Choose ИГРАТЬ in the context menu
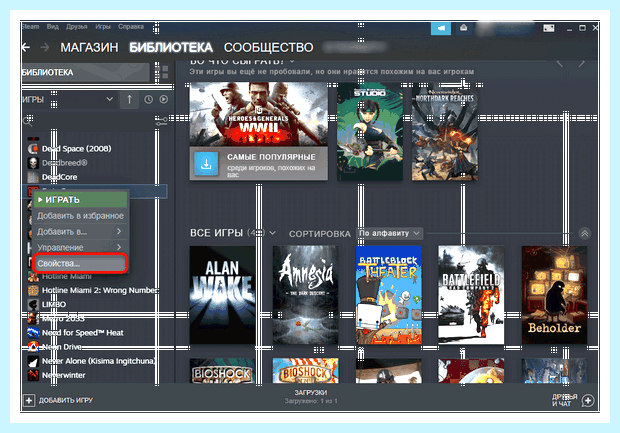 (x=81, y=200)
